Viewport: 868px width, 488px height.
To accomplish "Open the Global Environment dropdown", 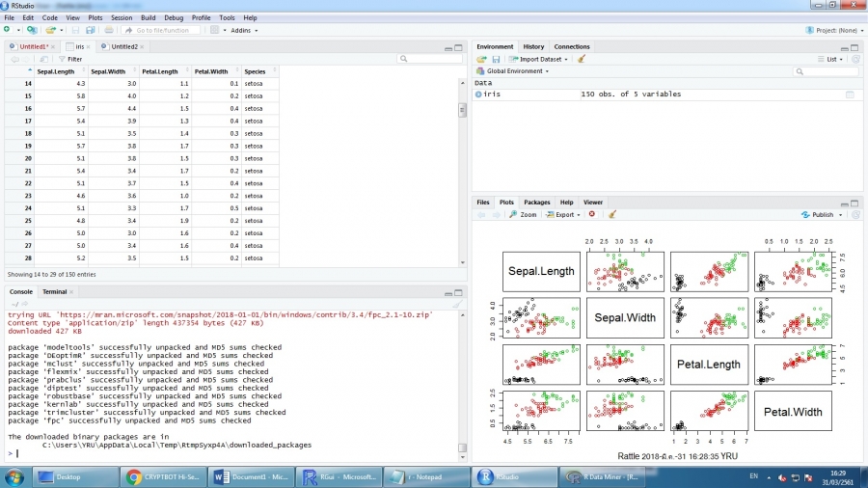I will tap(513, 71).
